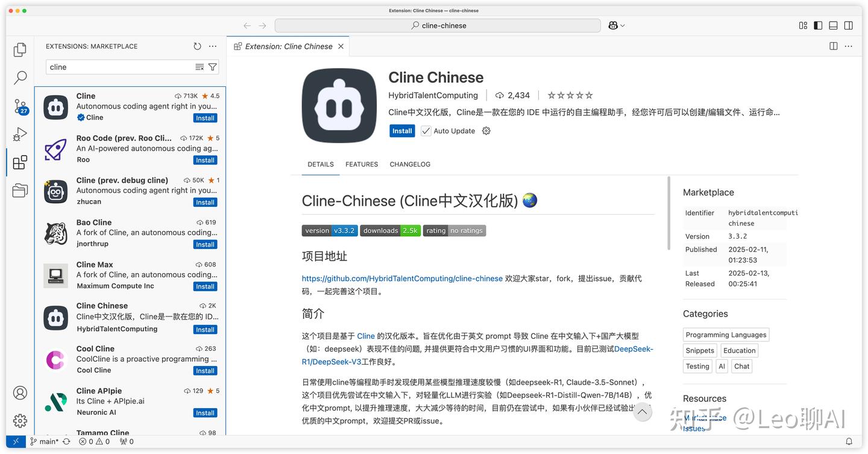Open the cline-chinese GitHub repository link

click(x=401, y=279)
